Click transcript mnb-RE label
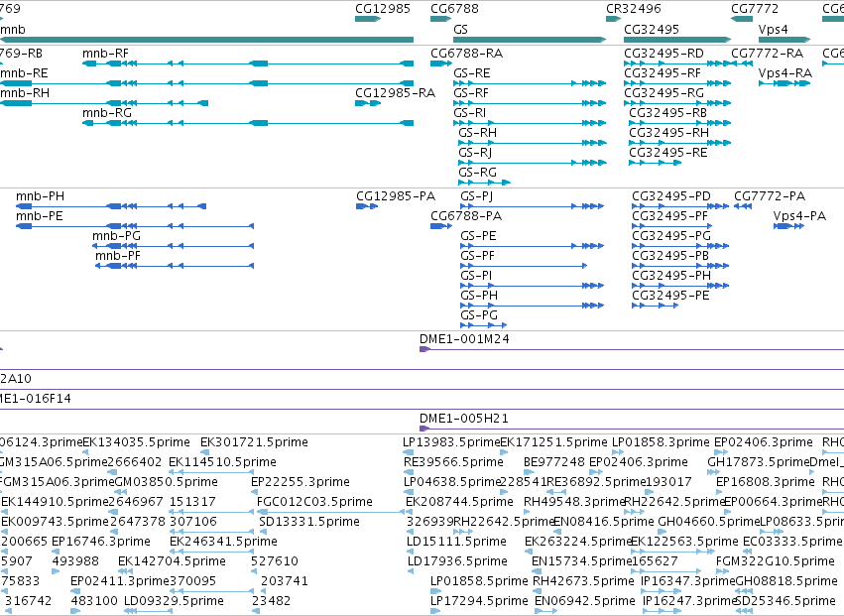 pos(24,73)
